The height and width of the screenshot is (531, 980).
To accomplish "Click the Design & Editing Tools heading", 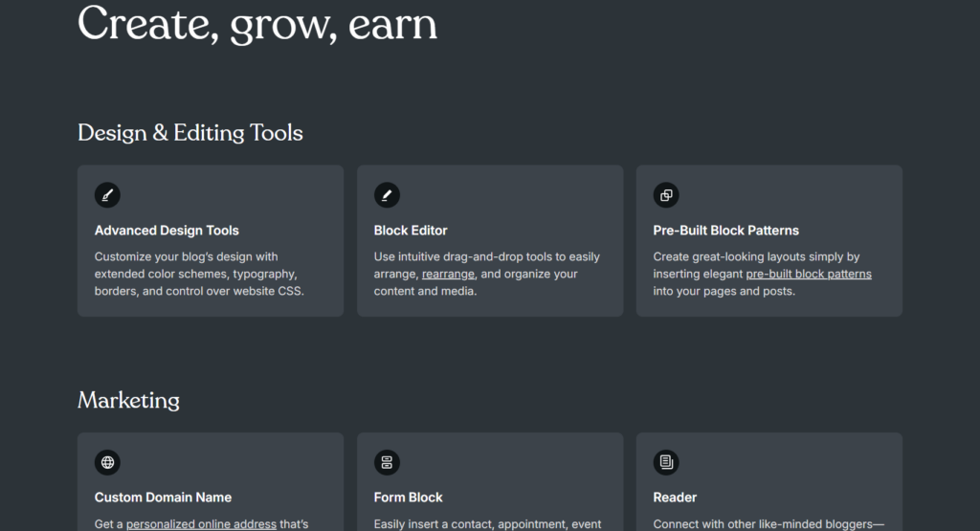I will (190, 133).
